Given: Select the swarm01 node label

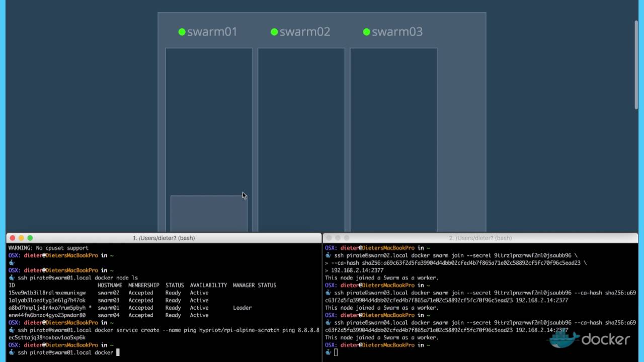Looking at the screenshot, I should pos(212,32).
